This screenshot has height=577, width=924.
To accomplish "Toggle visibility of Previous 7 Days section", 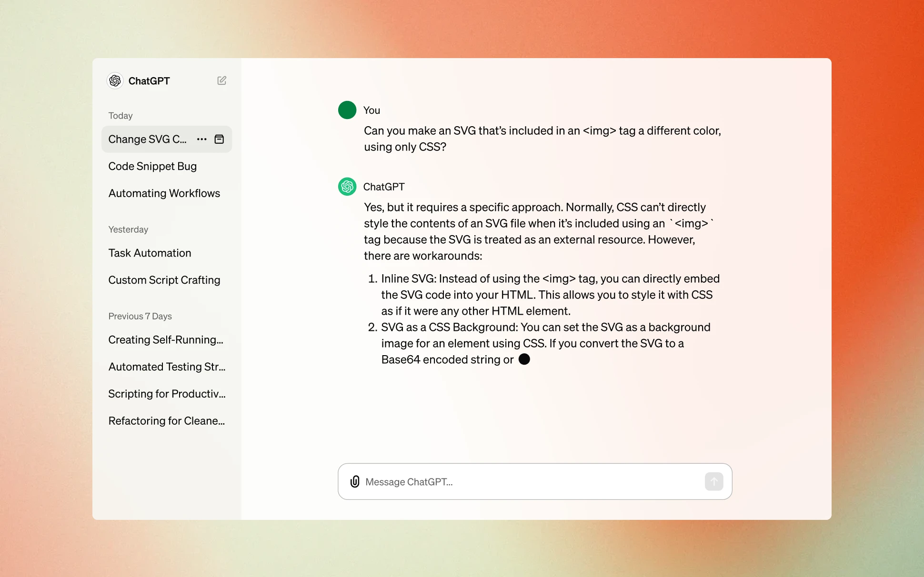I will coord(140,316).
